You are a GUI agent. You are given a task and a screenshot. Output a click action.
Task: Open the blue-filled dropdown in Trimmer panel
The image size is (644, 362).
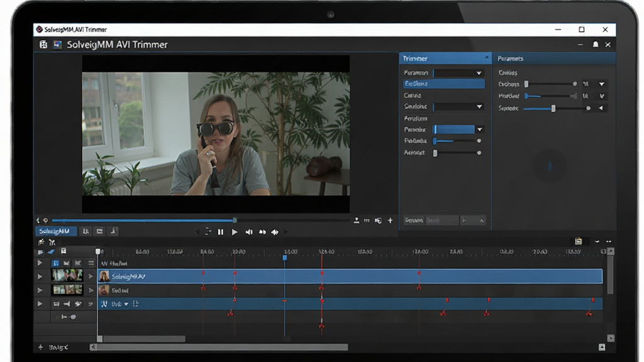(458, 129)
